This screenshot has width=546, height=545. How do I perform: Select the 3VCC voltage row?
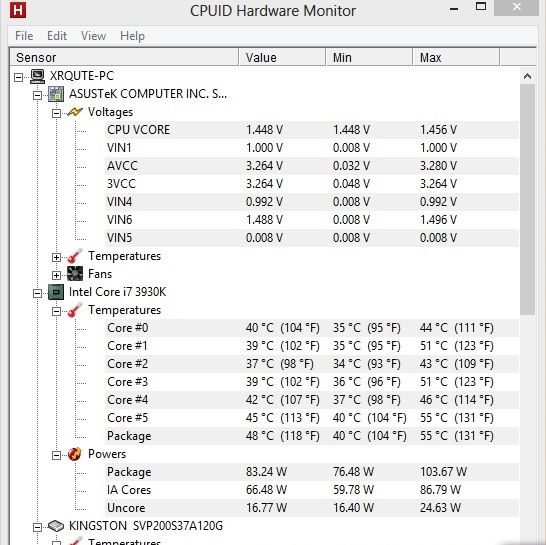pyautogui.click(x=312, y=184)
